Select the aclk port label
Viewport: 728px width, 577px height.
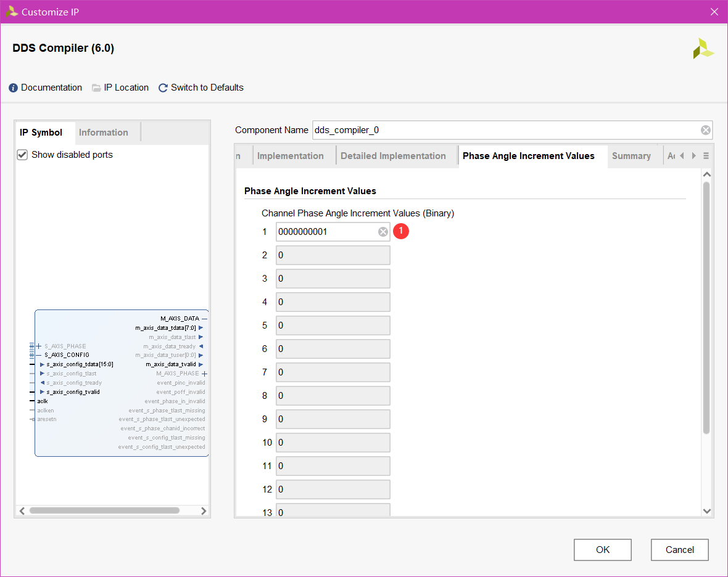pos(43,401)
